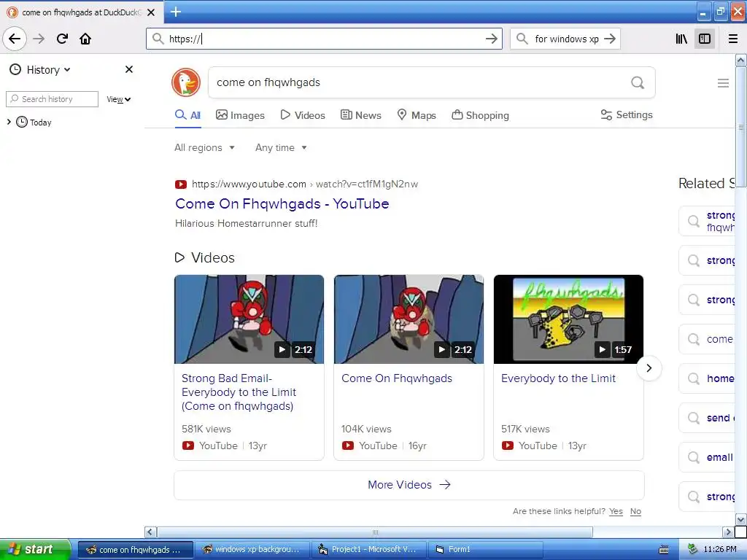Click the forward navigation arrow
This screenshot has height=560, width=747.
coord(39,39)
